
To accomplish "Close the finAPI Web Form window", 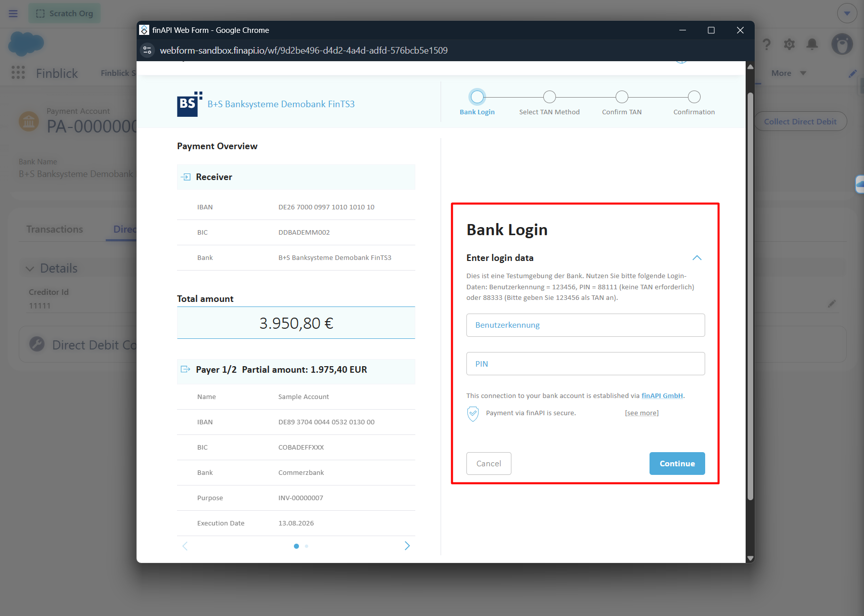I will pos(740,30).
